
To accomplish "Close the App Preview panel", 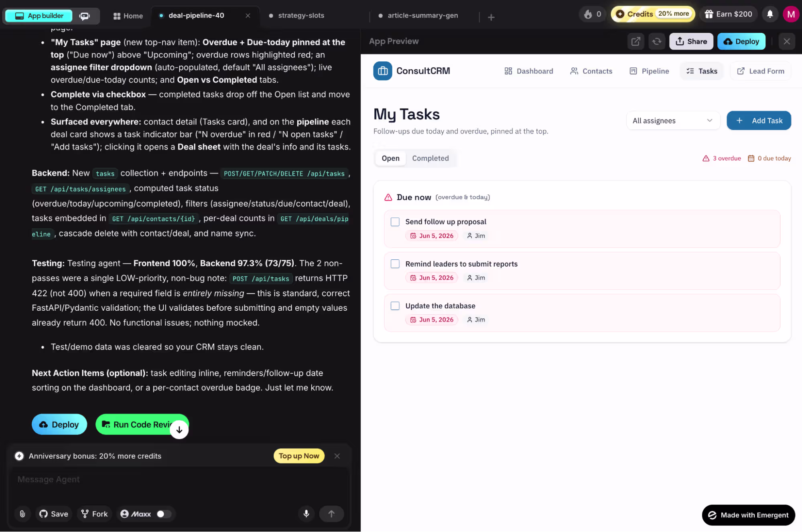I will [x=786, y=41].
